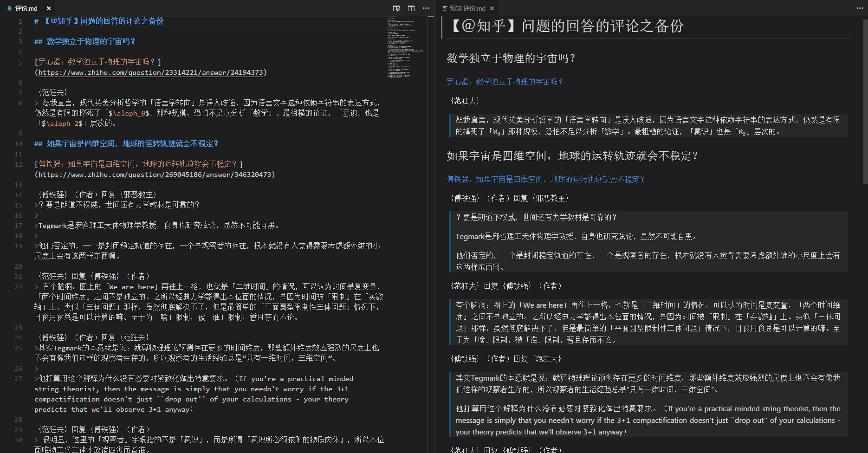Close the 预览 评论.md preview tab
Image resolution: width=868 pixels, height=453 pixels.
point(492,8)
